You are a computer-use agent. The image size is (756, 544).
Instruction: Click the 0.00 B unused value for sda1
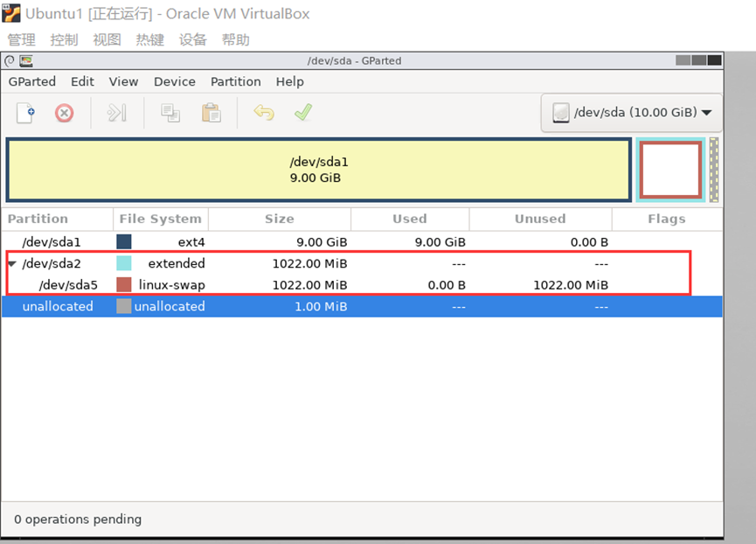click(x=589, y=242)
